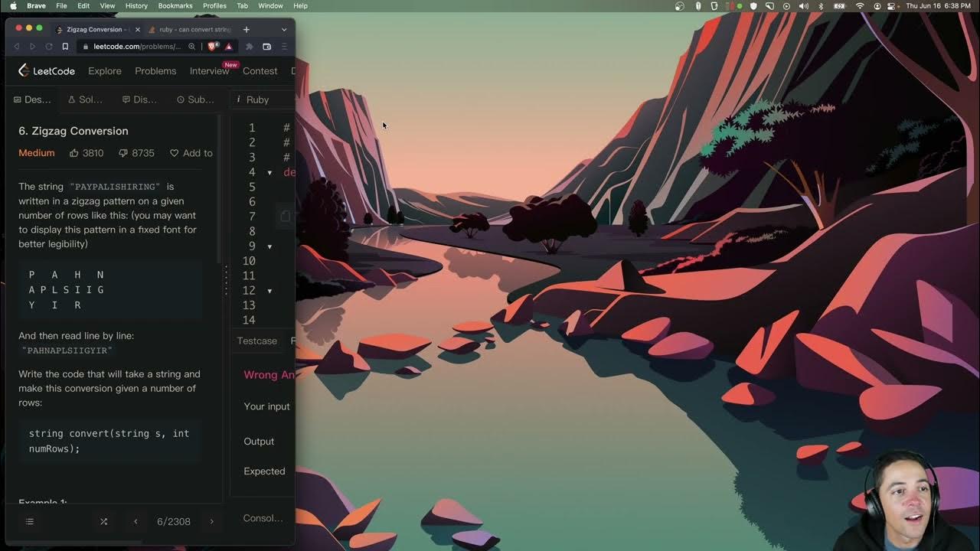Go forward in browser history
Viewport: 980px width, 551px height.
33,47
